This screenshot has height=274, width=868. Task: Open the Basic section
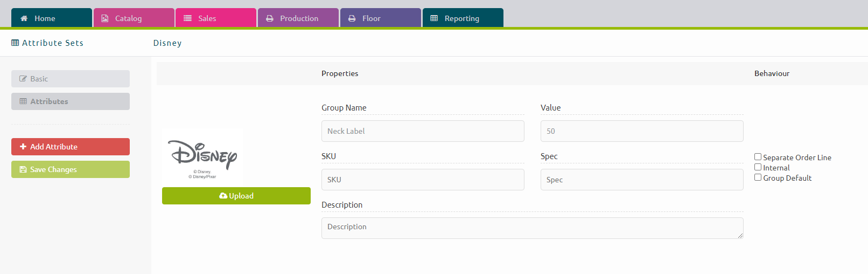point(71,79)
